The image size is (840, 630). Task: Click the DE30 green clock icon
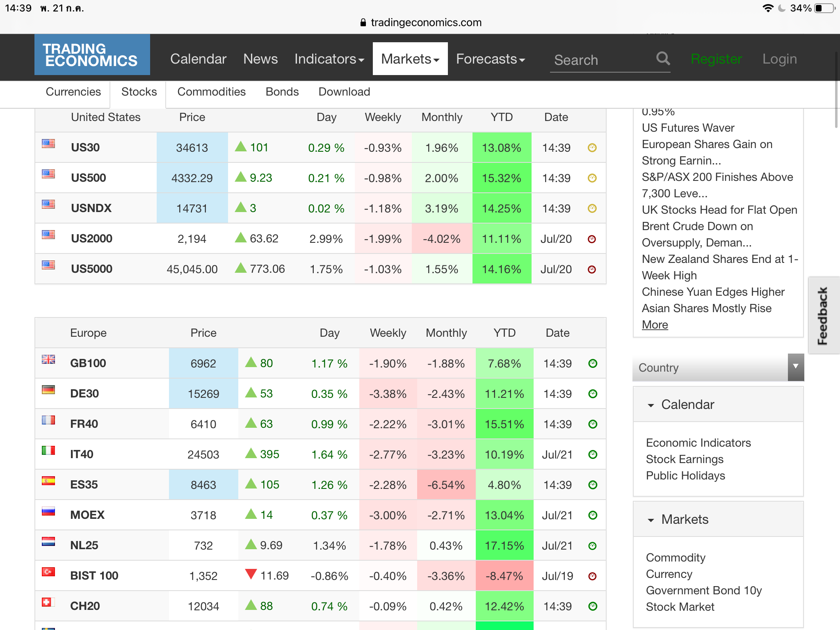pyautogui.click(x=593, y=394)
